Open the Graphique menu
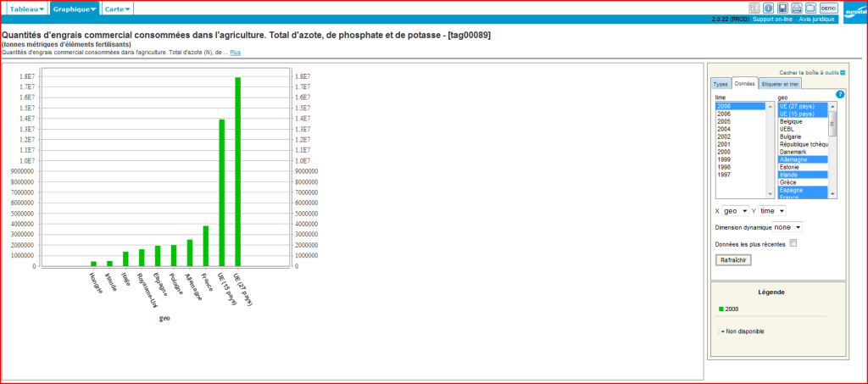 (x=75, y=8)
